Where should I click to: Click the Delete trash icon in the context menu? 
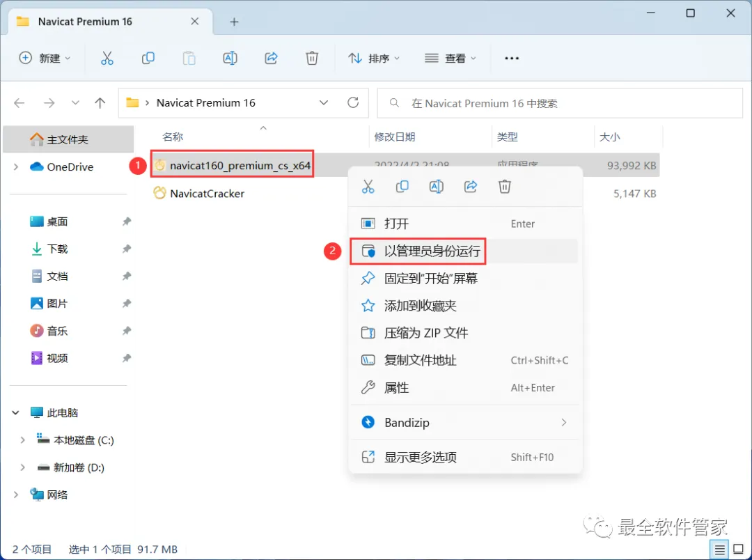point(505,187)
